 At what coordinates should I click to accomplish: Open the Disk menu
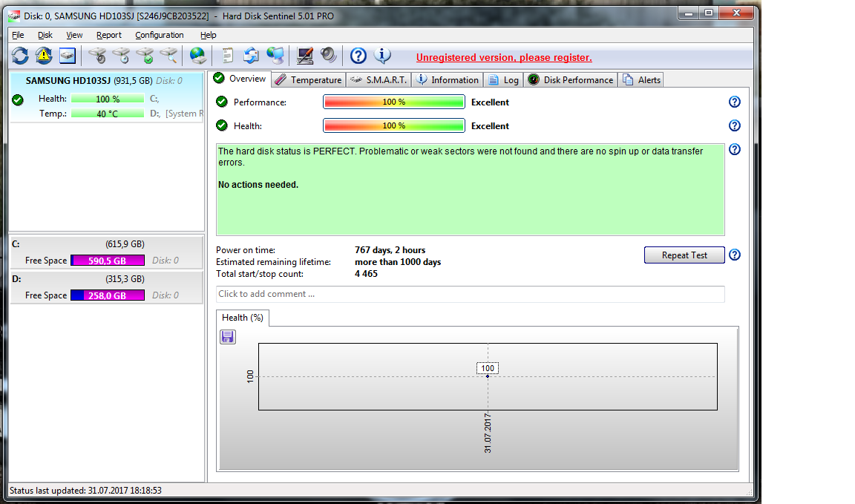pos(45,35)
